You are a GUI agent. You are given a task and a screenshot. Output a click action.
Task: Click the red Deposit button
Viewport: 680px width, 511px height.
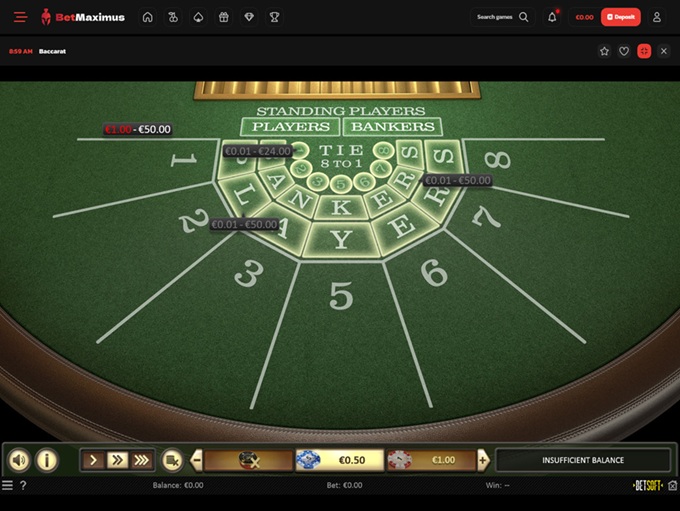coord(620,17)
